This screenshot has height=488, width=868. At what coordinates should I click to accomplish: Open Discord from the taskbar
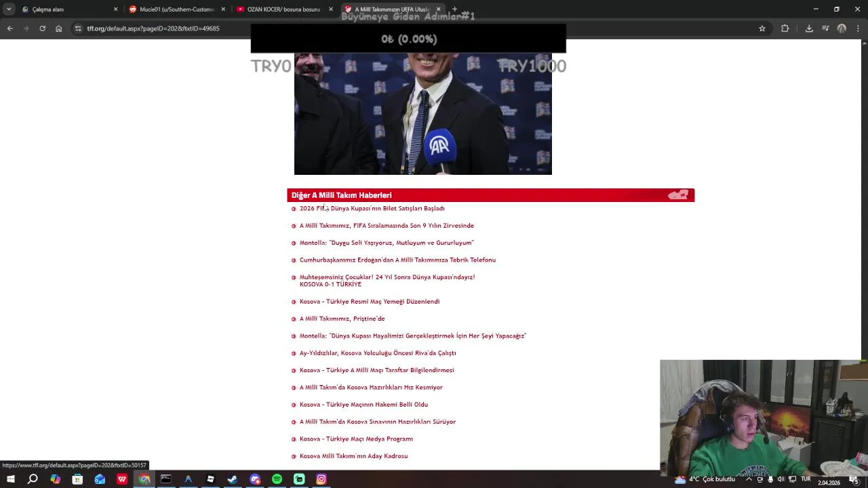pyautogui.click(x=255, y=479)
